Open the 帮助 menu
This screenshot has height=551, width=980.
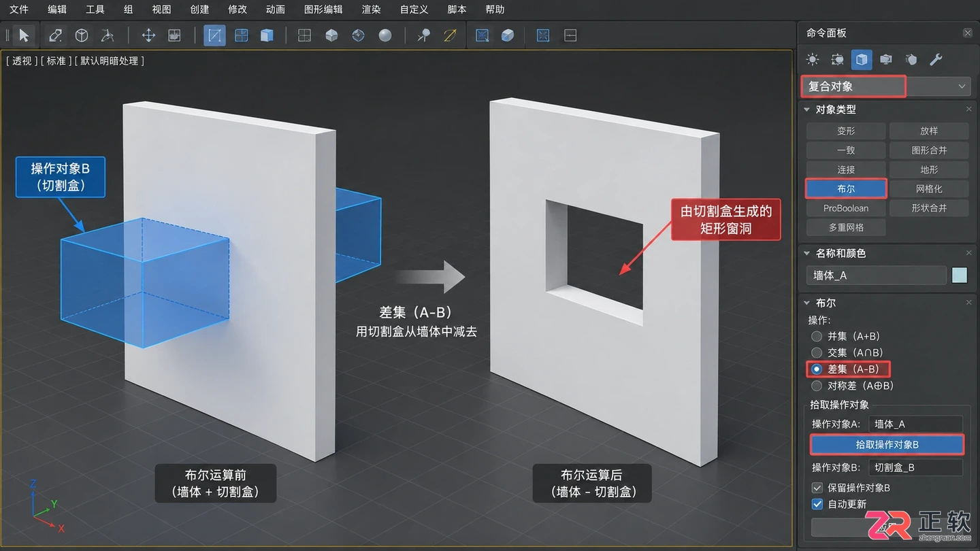pyautogui.click(x=495, y=10)
